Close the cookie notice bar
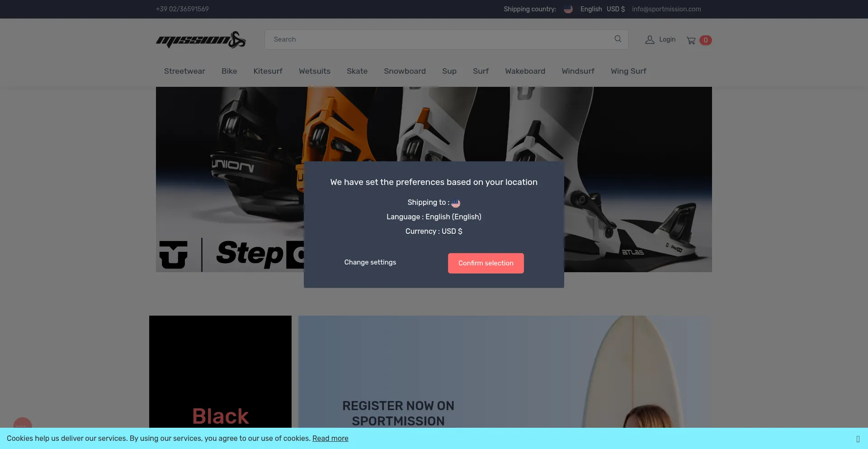Viewport: 868px width, 449px height. pyautogui.click(x=858, y=439)
